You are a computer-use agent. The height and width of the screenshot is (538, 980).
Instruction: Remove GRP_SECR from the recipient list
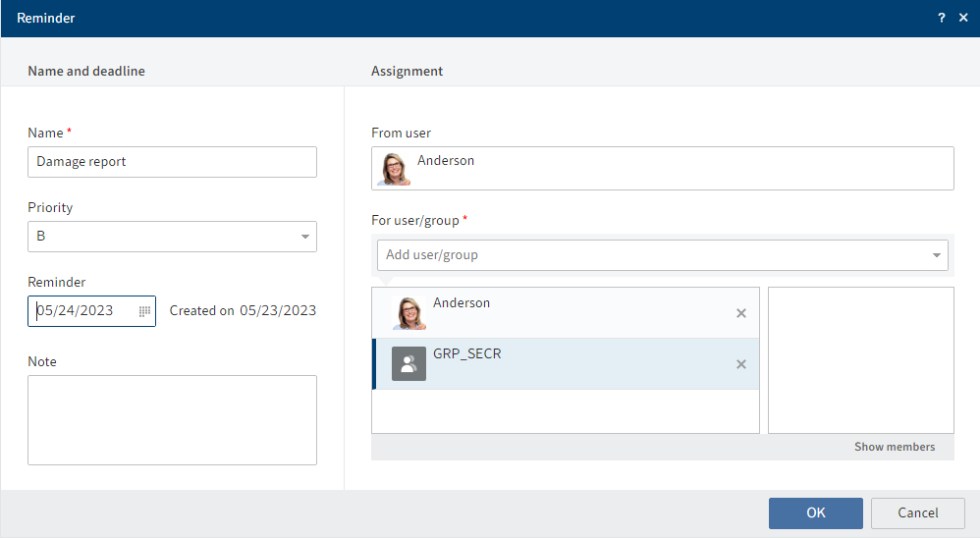741,364
